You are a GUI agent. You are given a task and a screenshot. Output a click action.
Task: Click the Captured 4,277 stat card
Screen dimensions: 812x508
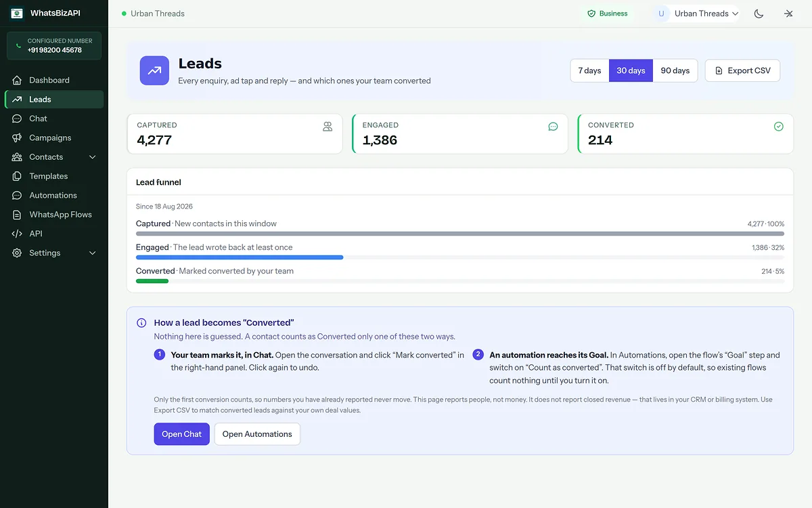234,133
